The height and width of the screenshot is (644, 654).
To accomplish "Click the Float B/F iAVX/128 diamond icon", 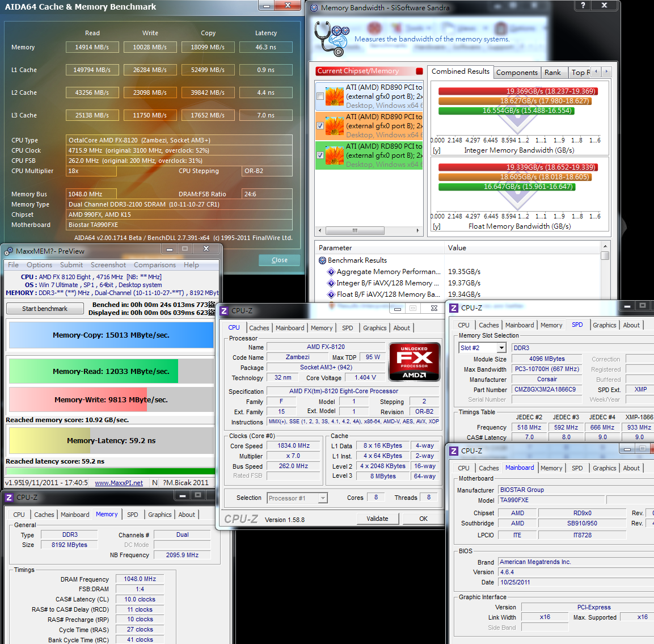I will (331, 294).
